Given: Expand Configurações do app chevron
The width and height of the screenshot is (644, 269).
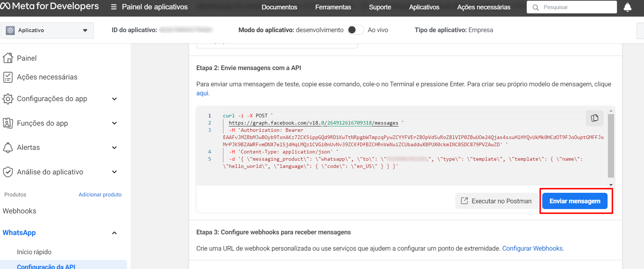Looking at the screenshot, I should click(x=114, y=99).
